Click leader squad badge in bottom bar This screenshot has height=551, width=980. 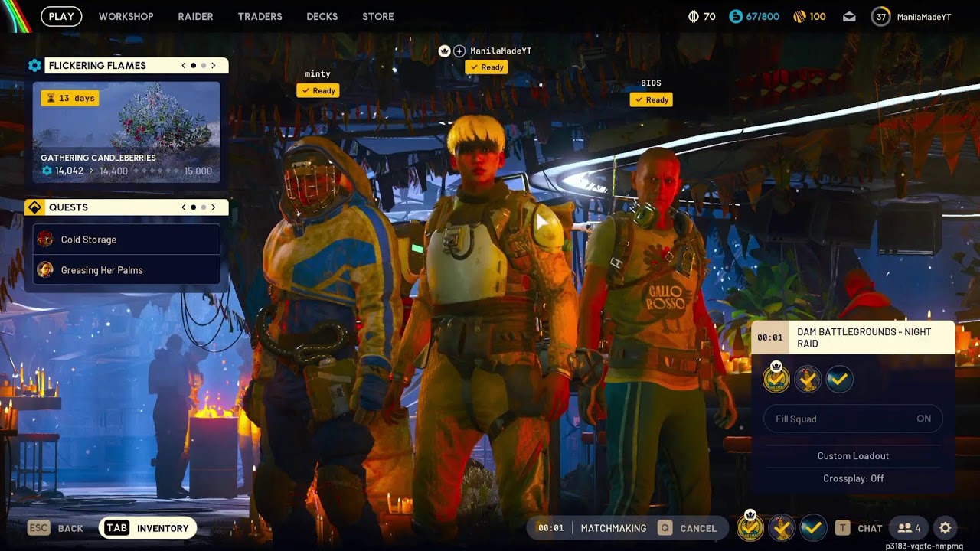pyautogui.click(x=750, y=527)
